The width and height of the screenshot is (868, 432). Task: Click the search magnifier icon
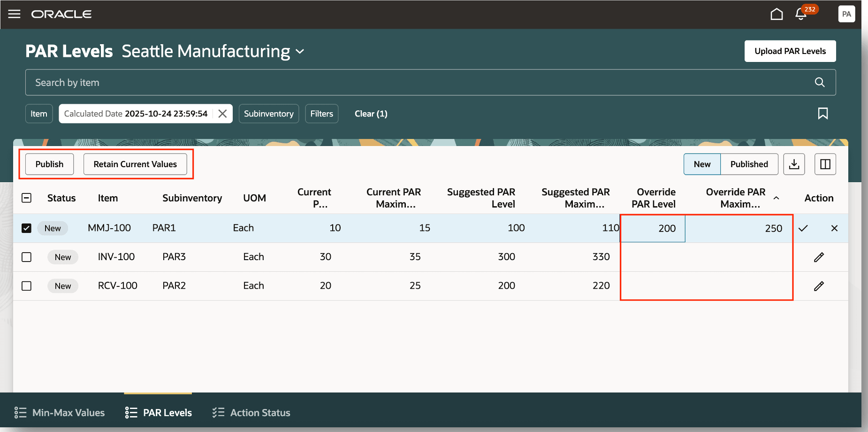[820, 82]
